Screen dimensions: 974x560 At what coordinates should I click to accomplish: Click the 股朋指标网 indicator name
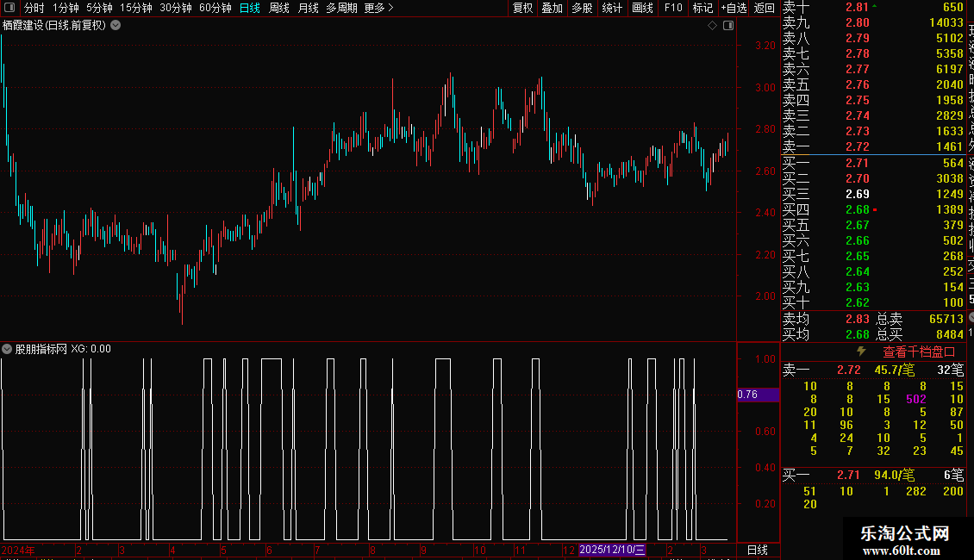coord(41,349)
